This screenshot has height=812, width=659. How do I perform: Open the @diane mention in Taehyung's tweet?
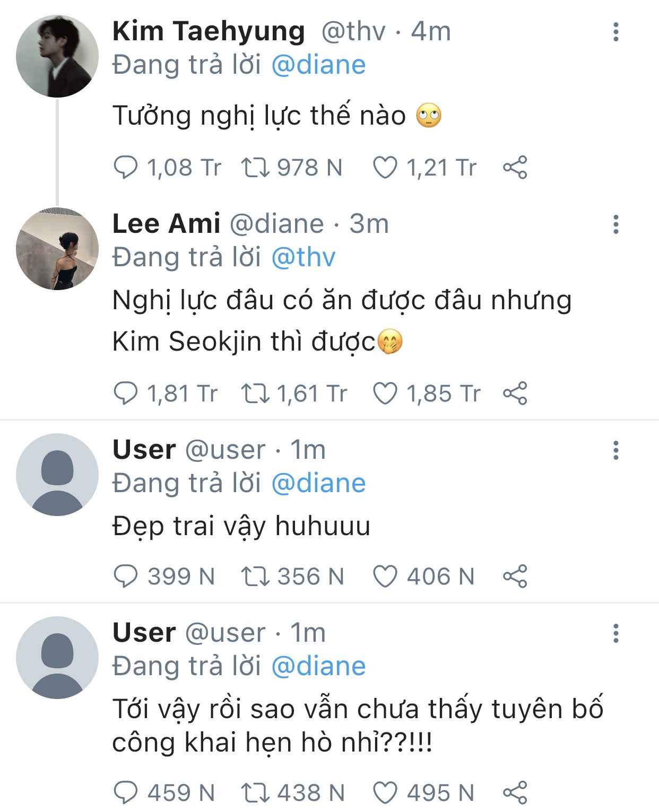(x=318, y=65)
